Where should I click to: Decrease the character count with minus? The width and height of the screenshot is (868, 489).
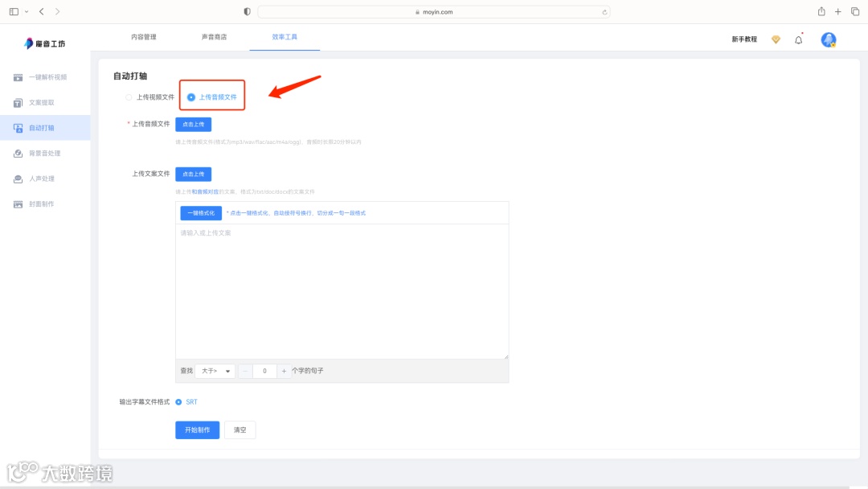[245, 371]
